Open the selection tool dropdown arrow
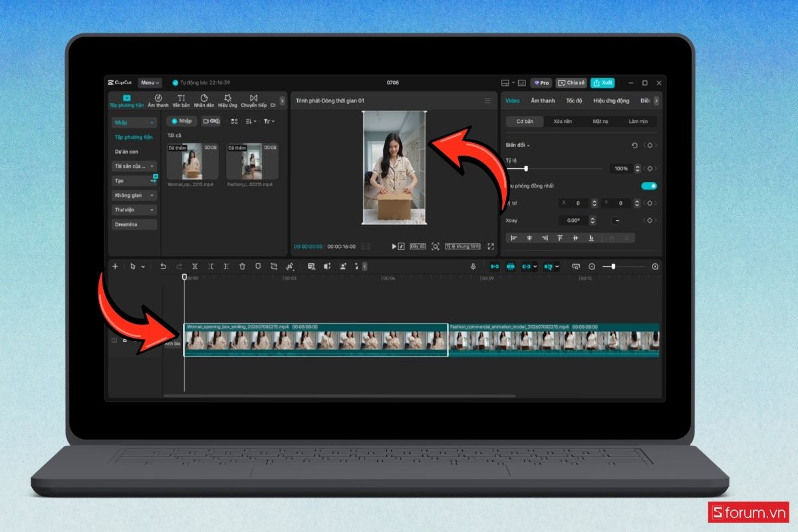 click(143, 267)
